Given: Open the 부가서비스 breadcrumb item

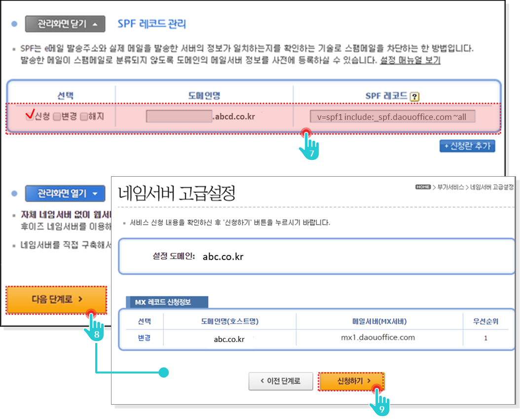Looking at the screenshot, I should pyautogui.click(x=449, y=188).
